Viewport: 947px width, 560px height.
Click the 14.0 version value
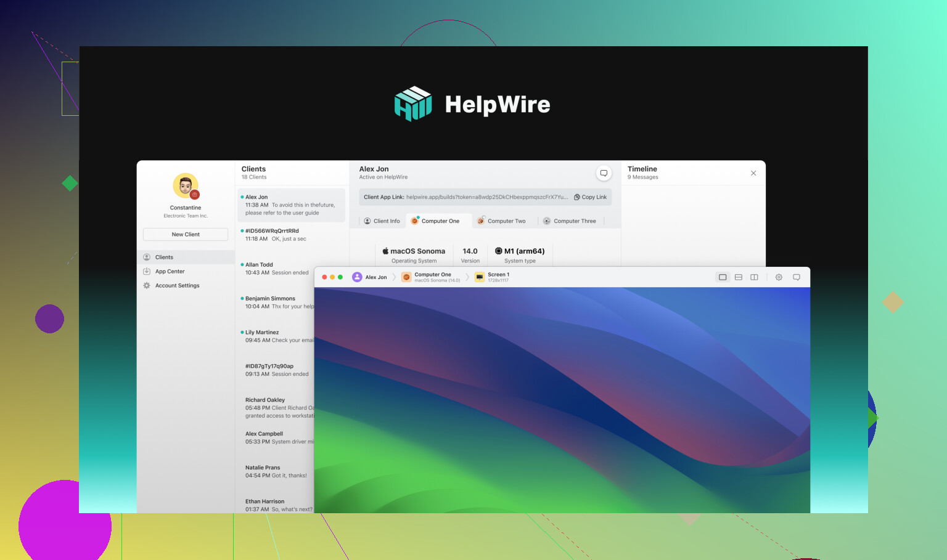(x=470, y=251)
